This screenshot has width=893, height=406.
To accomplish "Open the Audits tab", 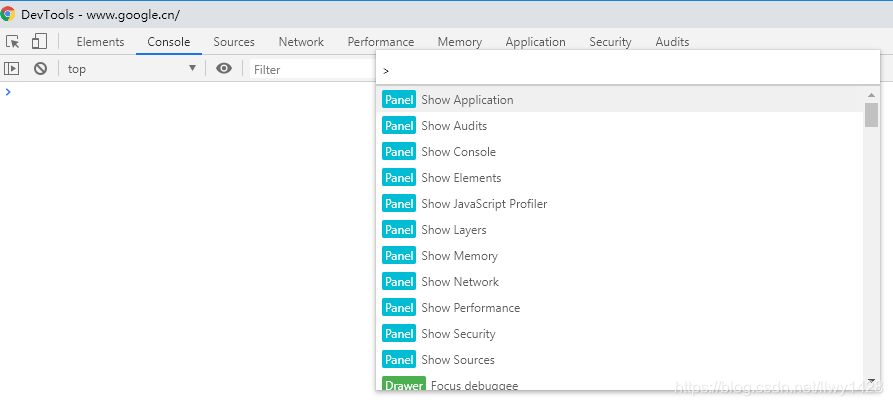I will tap(672, 42).
